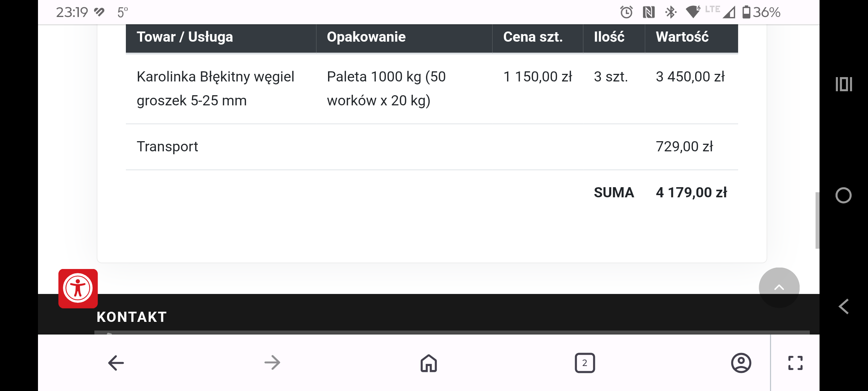The height and width of the screenshot is (391, 868).
Task: Tap the scroll-to-top chevron button
Action: (779, 287)
